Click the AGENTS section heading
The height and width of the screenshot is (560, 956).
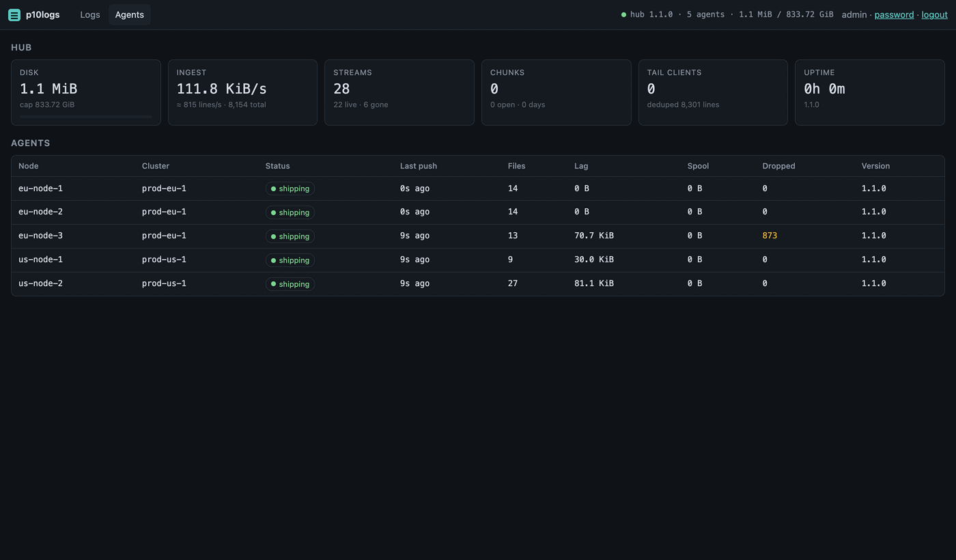click(31, 143)
